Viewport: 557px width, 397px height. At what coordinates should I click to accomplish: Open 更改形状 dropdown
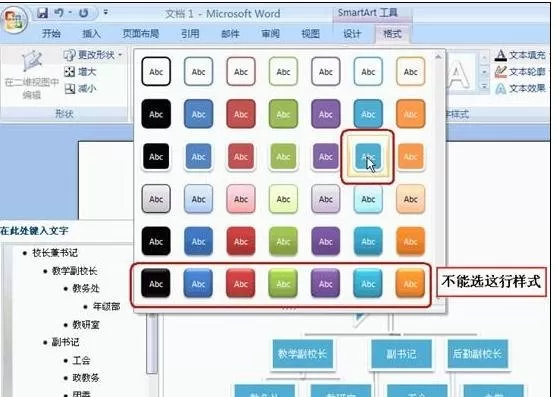93,55
